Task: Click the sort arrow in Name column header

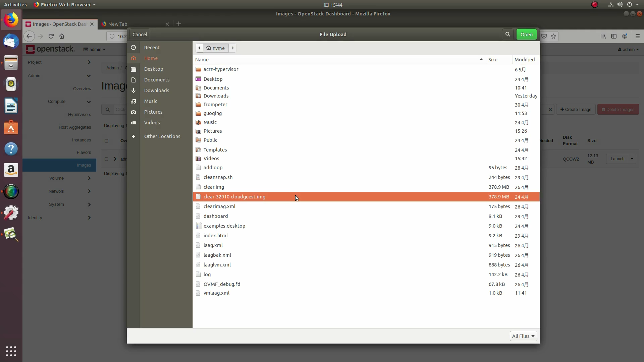Action: [481, 59]
